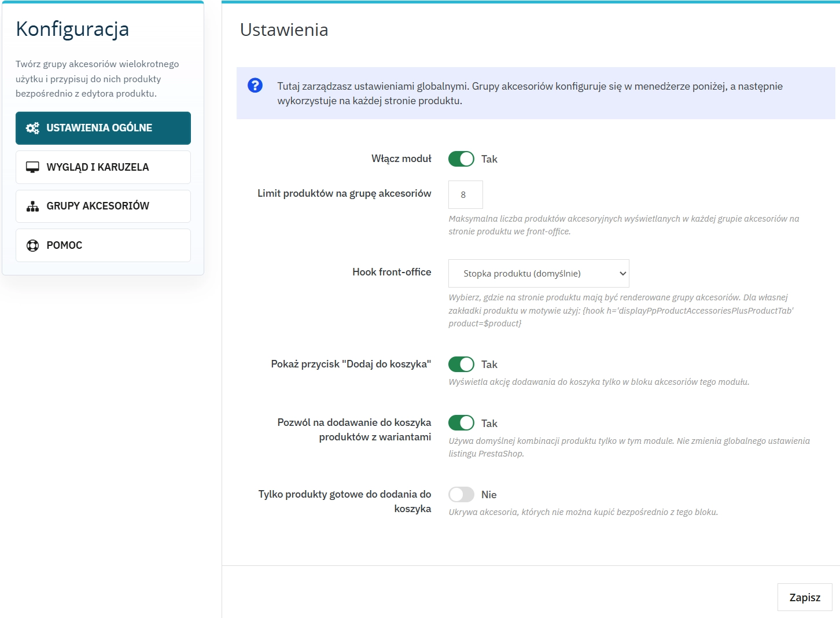Expand the hook selector showing Stopka produktu
This screenshot has height=618, width=840.
click(x=538, y=273)
